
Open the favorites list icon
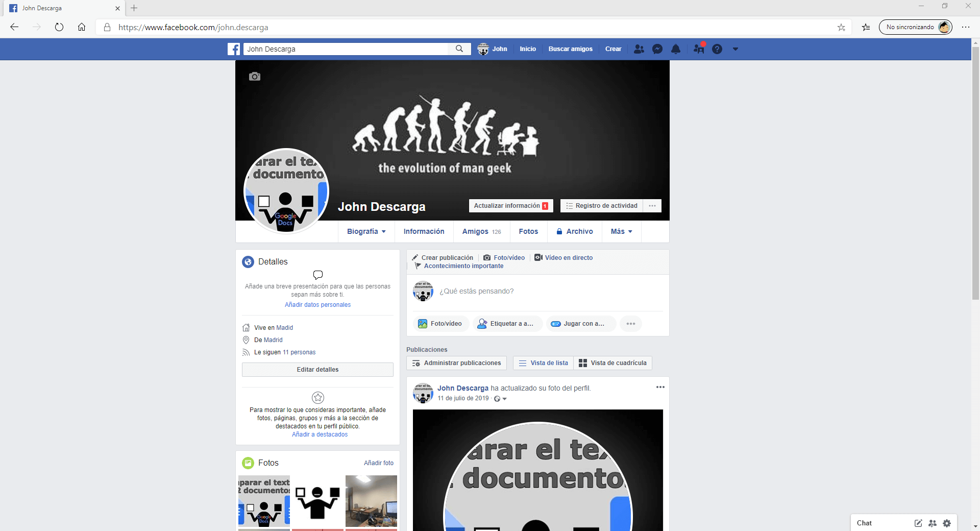click(x=866, y=27)
